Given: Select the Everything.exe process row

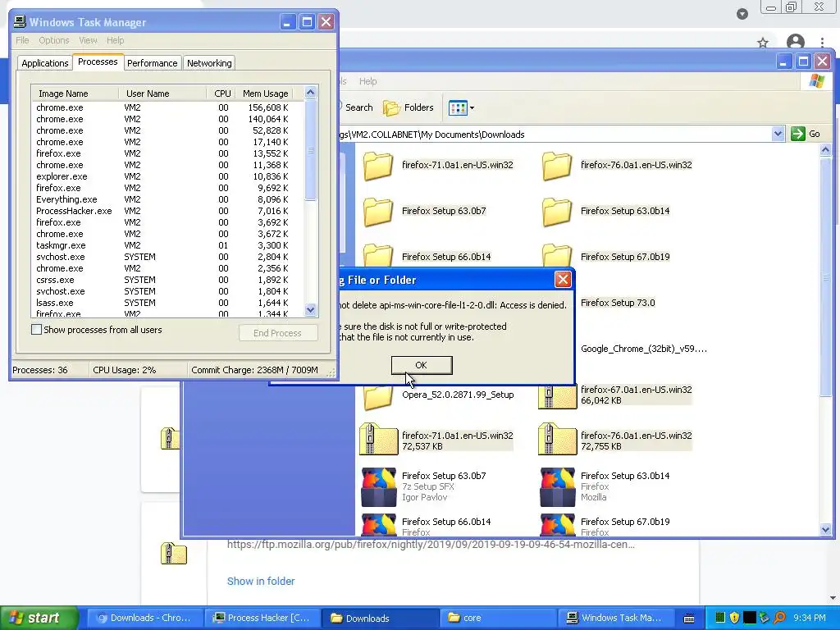Looking at the screenshot, I should pos(167,200).
